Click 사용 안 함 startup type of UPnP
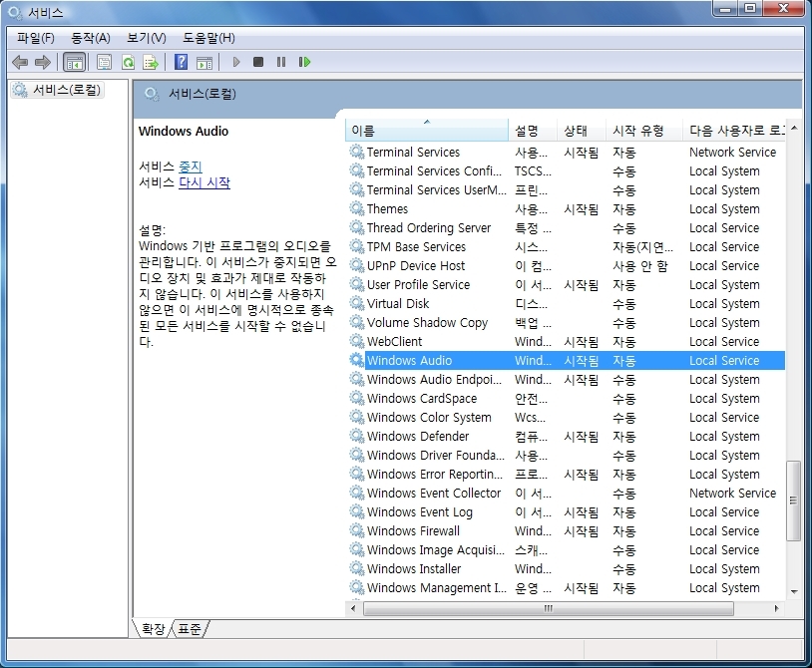The width and height of the screenshot is (812, 668). tap(640, 266)
